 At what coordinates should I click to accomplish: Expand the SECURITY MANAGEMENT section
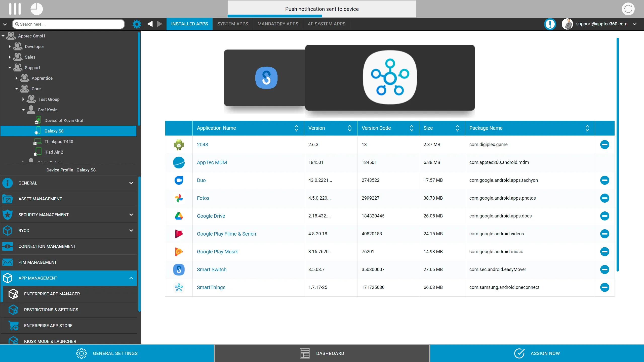(x=131, y=215)
